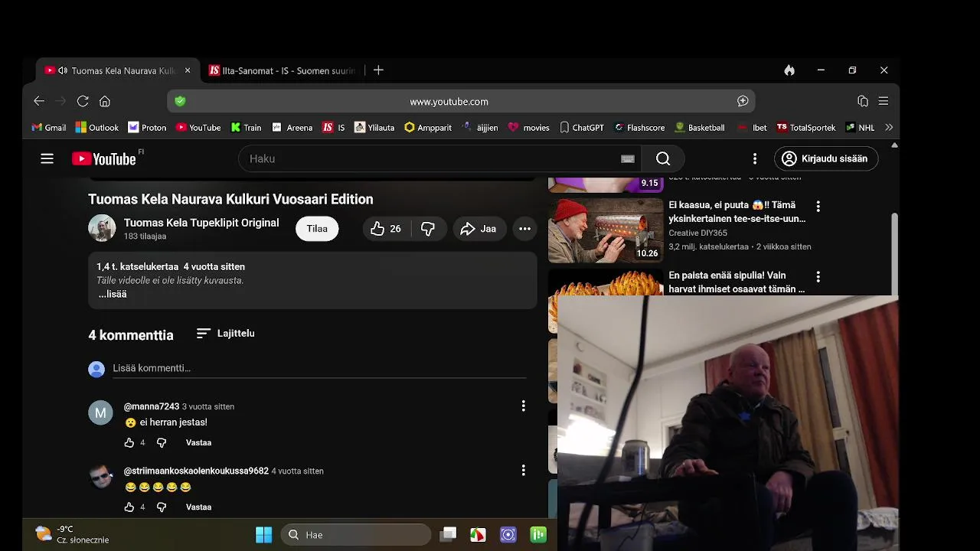Open the browser main menu lines icon
The width and height of the screenshot is (980, 551).
884,101
